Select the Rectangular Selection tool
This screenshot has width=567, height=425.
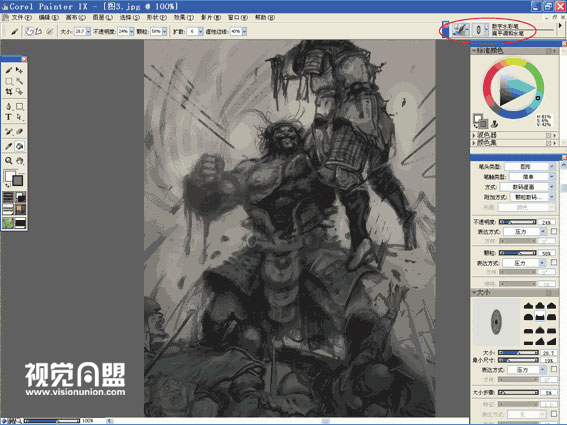[x=9, y=81]
